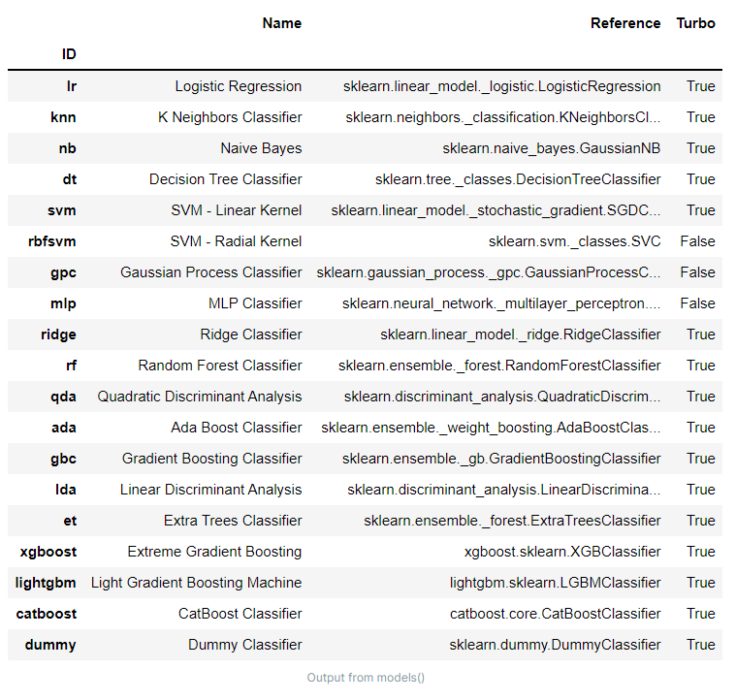Click Gaussian Process Classifier cell
736x700 pixels.
pyautogui.click(x=210, y=272)
